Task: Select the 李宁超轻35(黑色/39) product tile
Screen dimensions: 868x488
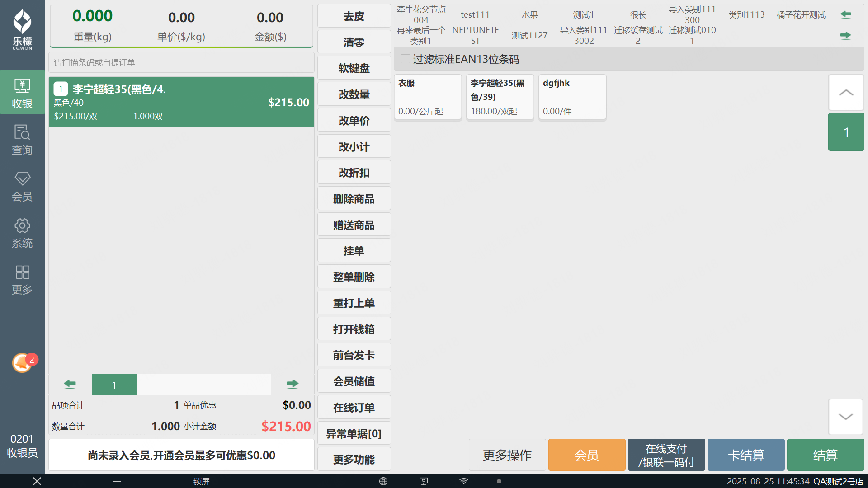Action: (x=500, y=97)
